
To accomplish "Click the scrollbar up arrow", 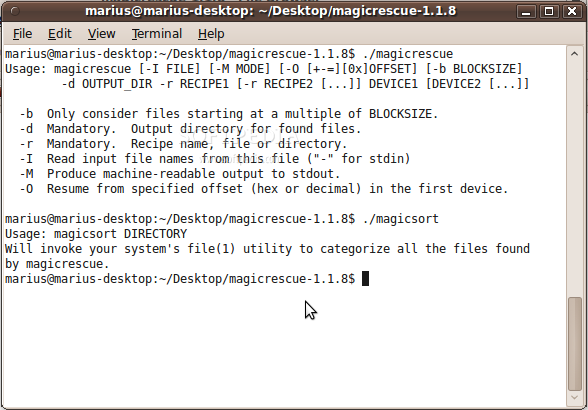I will click(574, 54).
